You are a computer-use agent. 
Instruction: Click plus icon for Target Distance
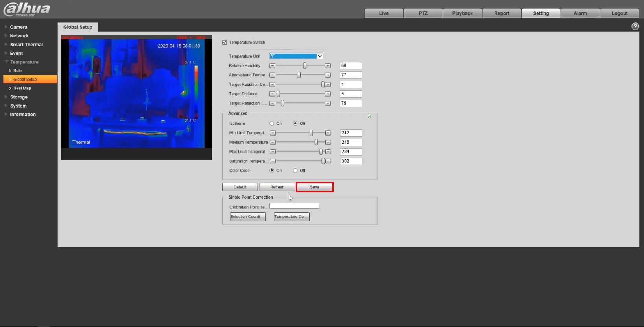tap(328, 94)
